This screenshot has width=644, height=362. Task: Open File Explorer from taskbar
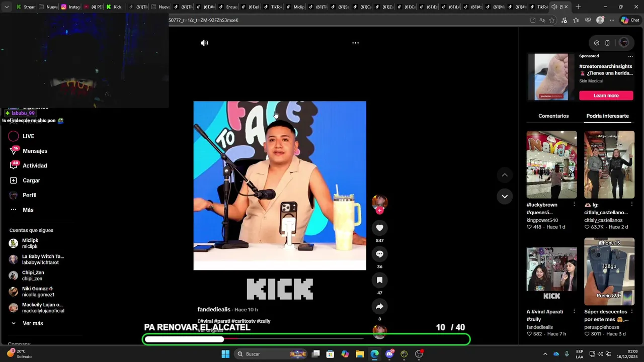tap(360, 354)
